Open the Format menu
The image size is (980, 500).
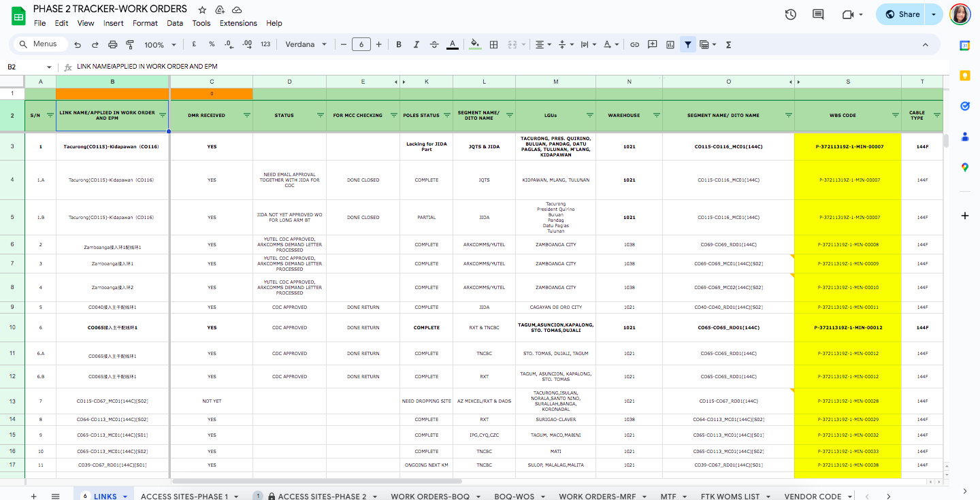pos(145,23)
